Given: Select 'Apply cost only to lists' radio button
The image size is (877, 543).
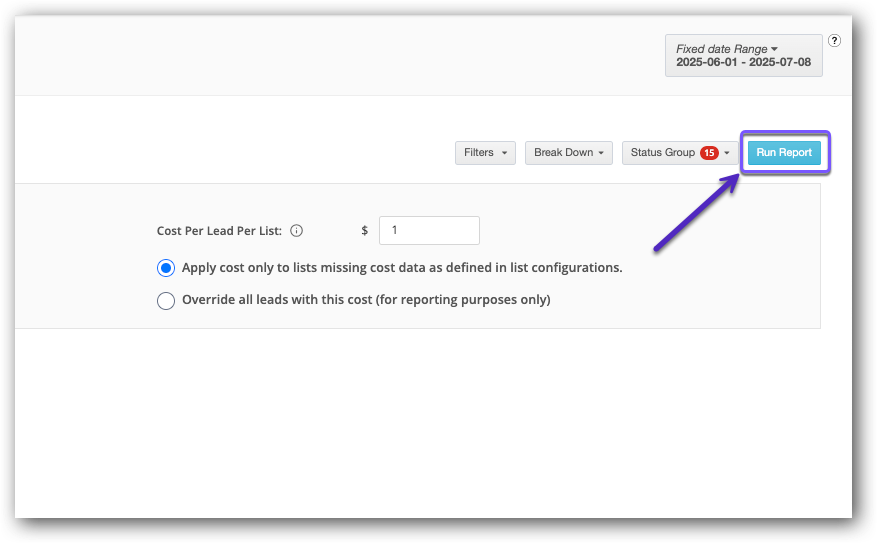Looking at the screenshot, I should coord(166,268).
